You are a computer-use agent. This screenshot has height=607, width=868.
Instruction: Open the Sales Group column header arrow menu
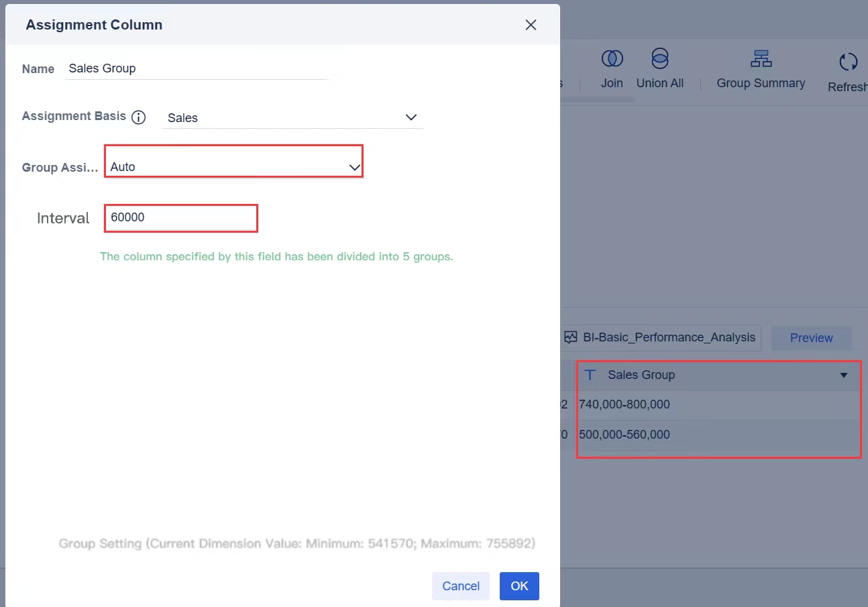pos(844,375)
